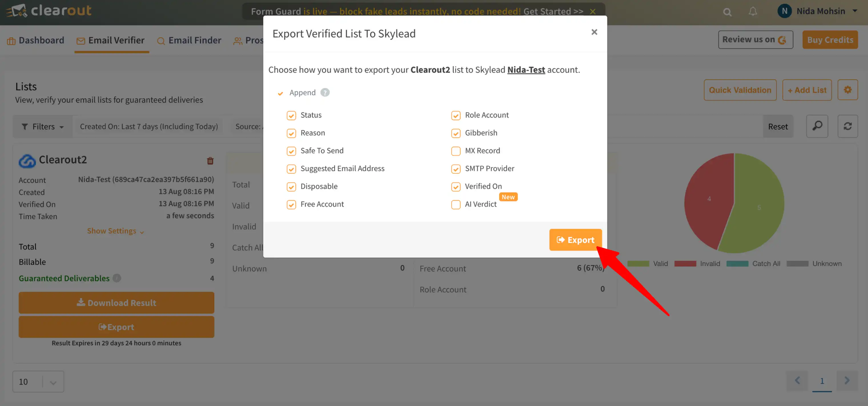Open the page size 10 selector
868x406 pixels.
tap(38, 381)
